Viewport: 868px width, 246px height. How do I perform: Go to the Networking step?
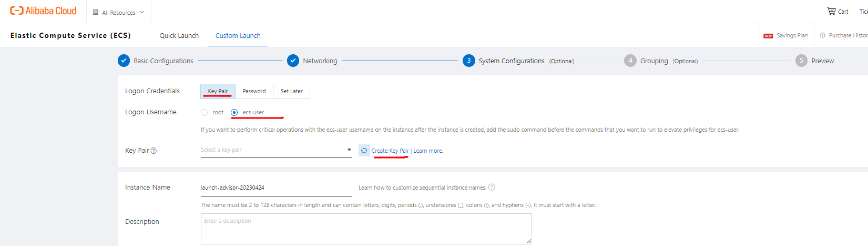(320, 61)
